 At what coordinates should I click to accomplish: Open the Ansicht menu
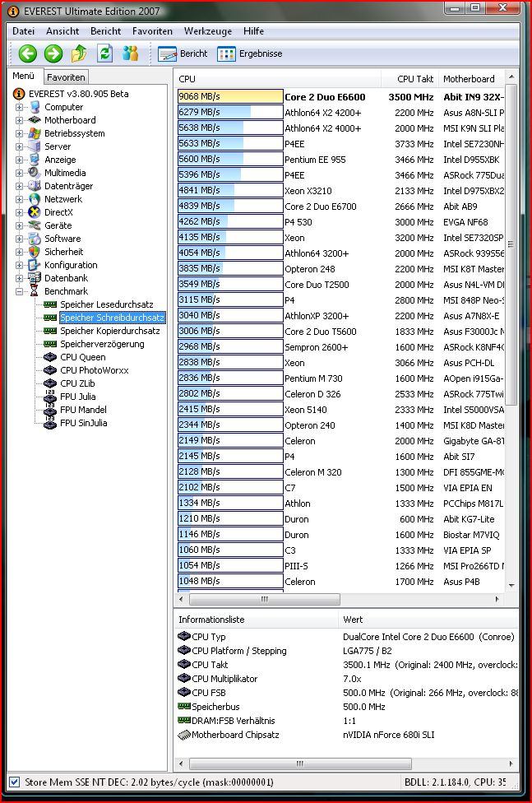(62, 31)
